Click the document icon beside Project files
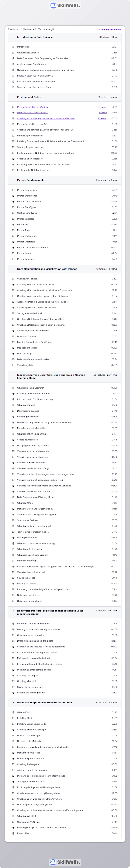The width and height of the screenshot is (130, 868). pyautogui.click(x=13, y=833)
